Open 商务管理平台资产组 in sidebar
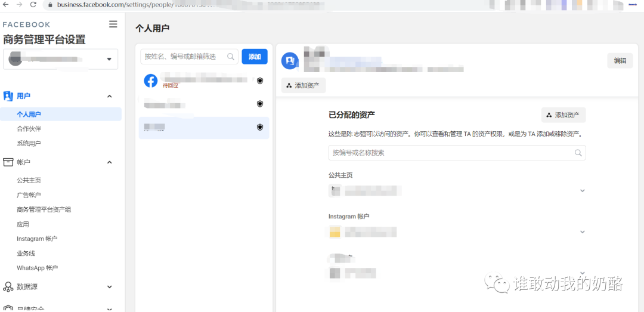The image size is (644, 312). [44, 209]
